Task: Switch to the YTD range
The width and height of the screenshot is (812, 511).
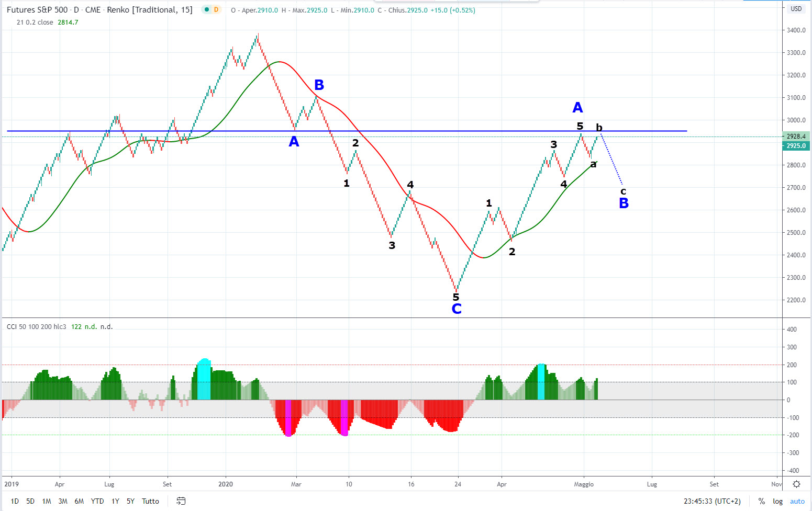Action: 97,501
